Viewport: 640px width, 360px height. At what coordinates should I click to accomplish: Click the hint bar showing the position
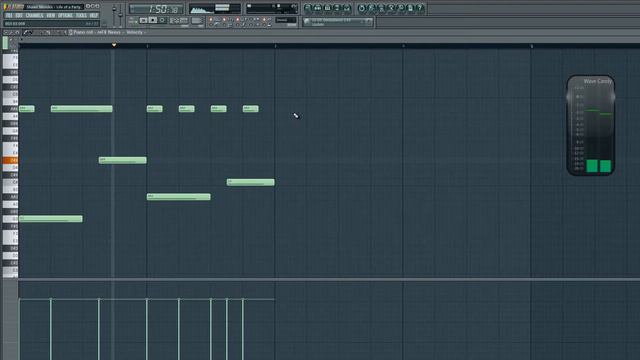tap(51, 24)
